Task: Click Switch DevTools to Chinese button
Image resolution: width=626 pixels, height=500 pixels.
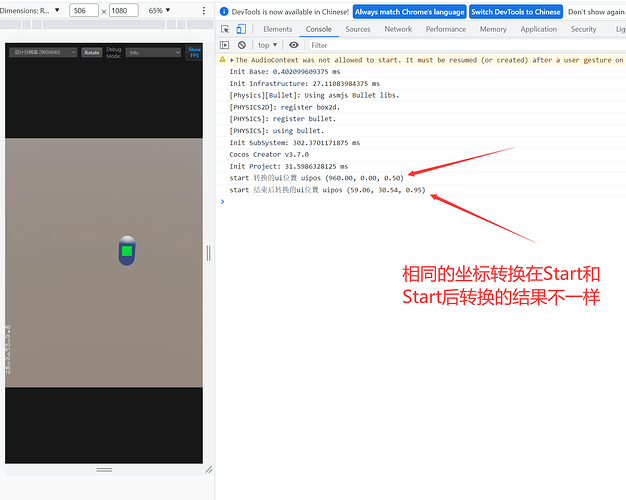Action: click(x=516, y=12)
